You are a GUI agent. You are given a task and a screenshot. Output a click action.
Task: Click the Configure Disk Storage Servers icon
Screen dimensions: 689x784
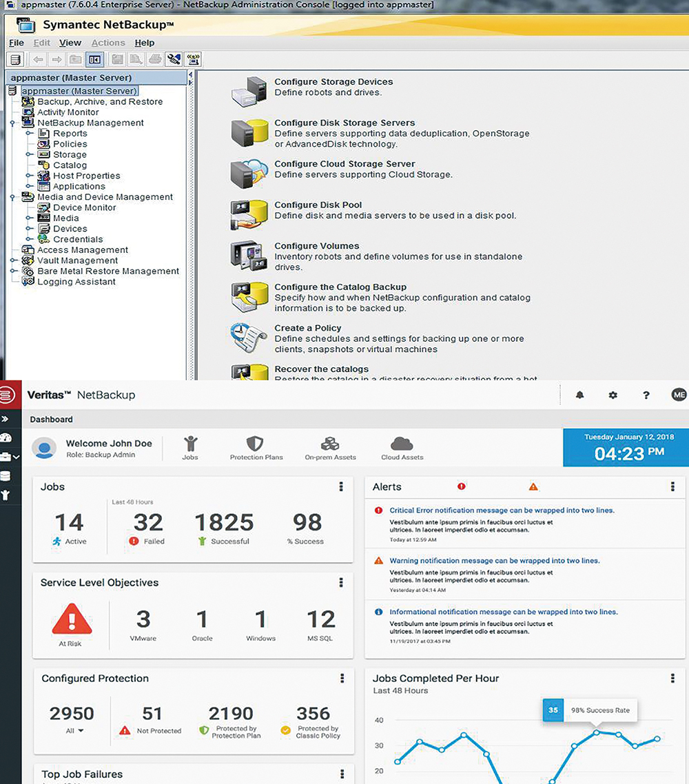coord(249,133)
